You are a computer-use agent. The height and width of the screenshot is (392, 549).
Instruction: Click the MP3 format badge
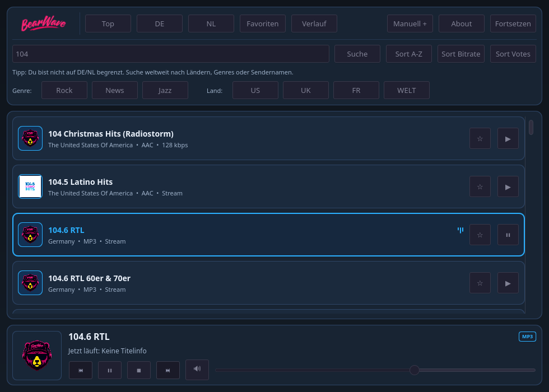coord(527,337)
